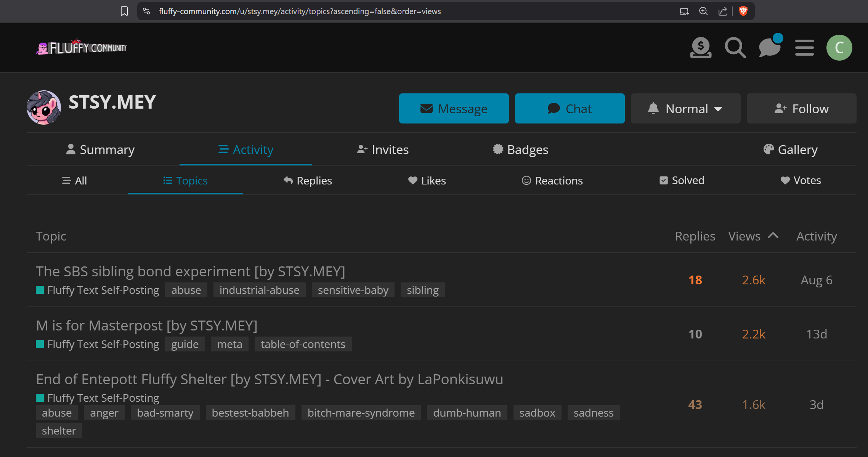Click the donate dollar icon in header
This screenshot has height=457, width=868.
coord(701,48)
